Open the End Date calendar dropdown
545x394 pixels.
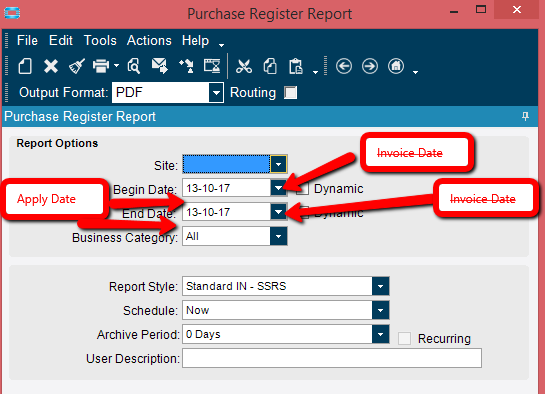(278, 212)
